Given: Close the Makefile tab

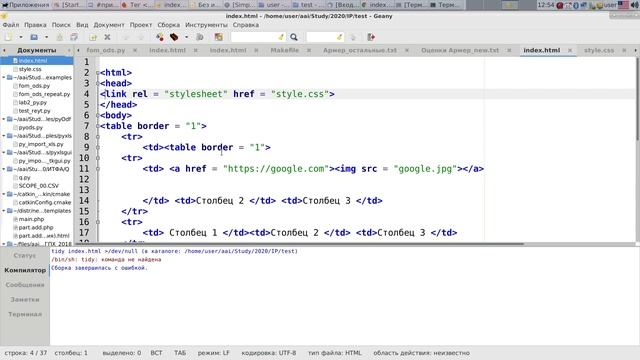Looking at the screenshot, I should pos(309,50).
